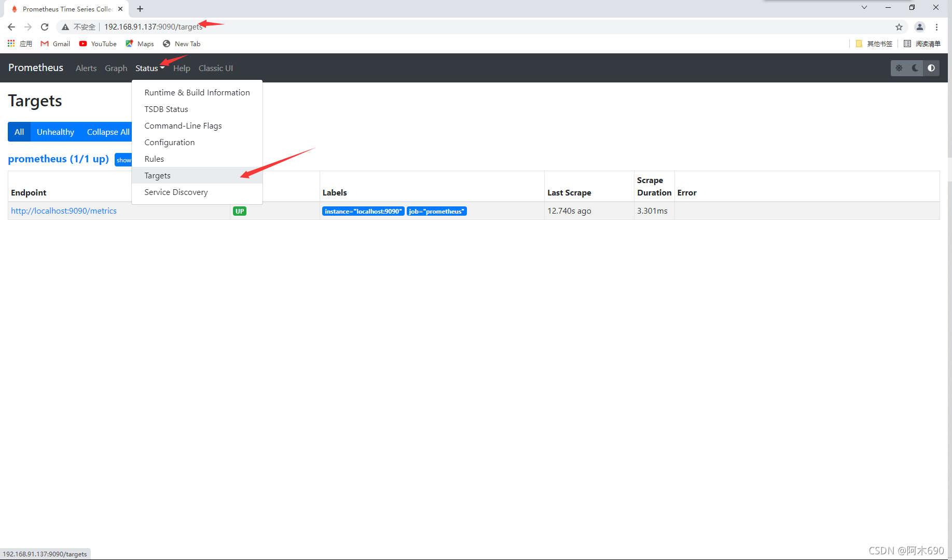952x560 pixels.
Task: Open the Apps grid bookmark
Action: [20, 44]
